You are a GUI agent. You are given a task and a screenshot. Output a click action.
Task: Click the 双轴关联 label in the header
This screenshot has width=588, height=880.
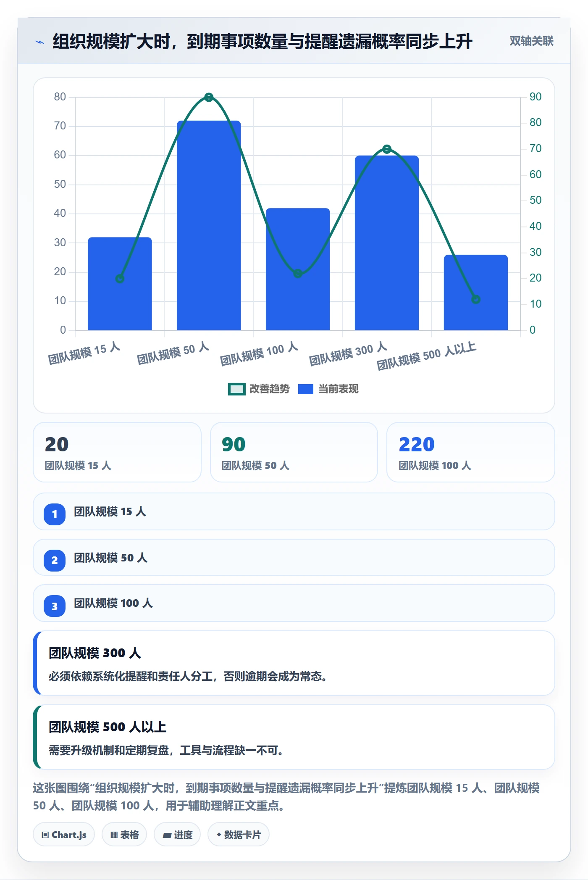click(531, 41)
